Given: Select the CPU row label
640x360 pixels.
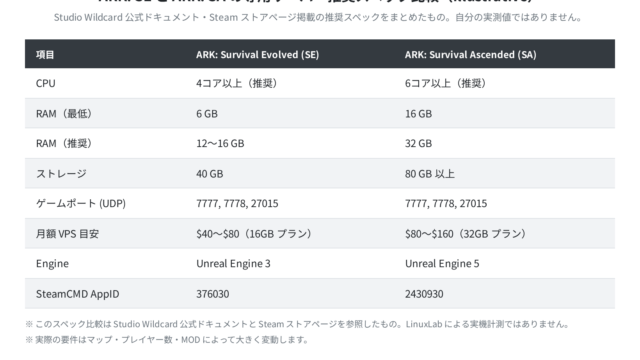Looking at the screenshot, I should pos(45,83).
